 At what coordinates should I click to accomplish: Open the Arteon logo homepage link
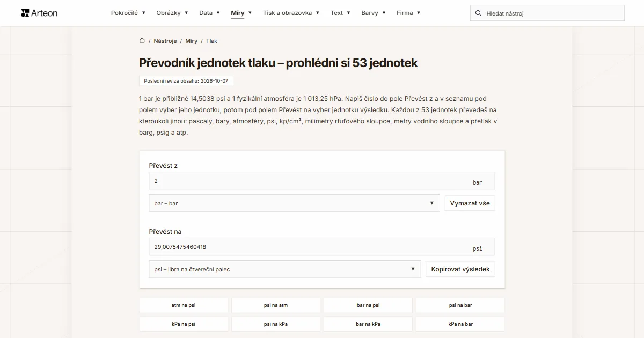(39, 13)
